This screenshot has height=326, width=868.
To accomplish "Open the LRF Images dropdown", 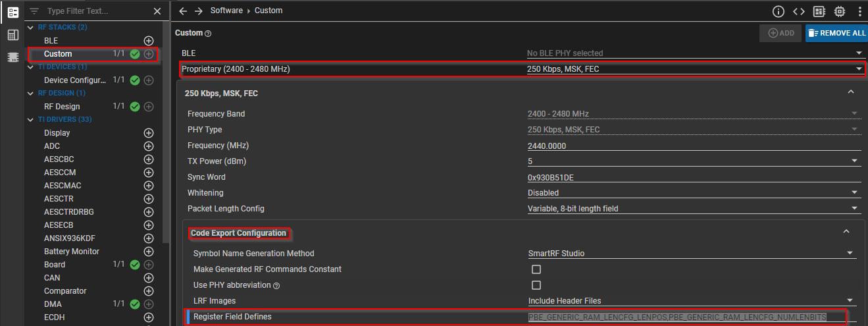I will tap(692, 300).
